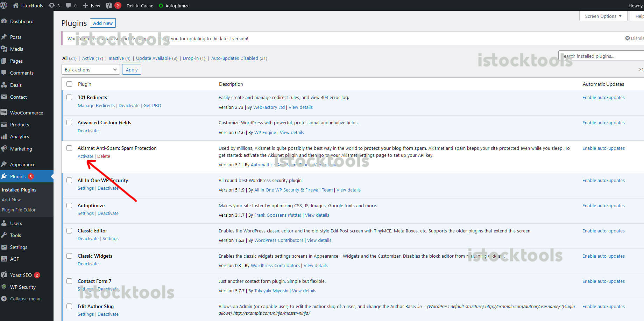Deactivate the Advanced Custom Fields plugin
Viewport: 644px width, 321px height.
click(x=88, y=131)
